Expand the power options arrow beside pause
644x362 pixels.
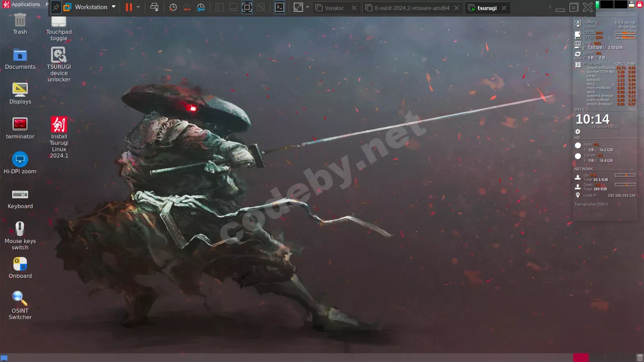point(138,7)
